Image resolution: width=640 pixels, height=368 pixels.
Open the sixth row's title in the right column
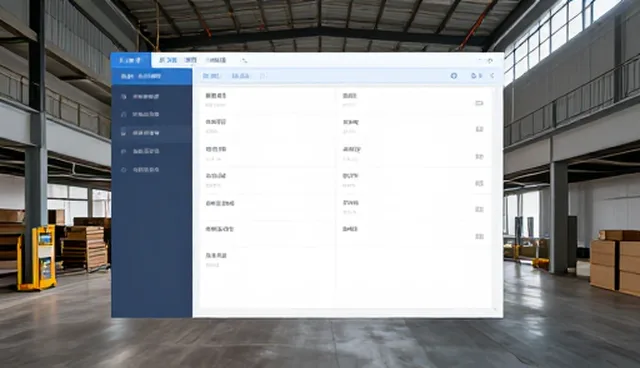350,229
